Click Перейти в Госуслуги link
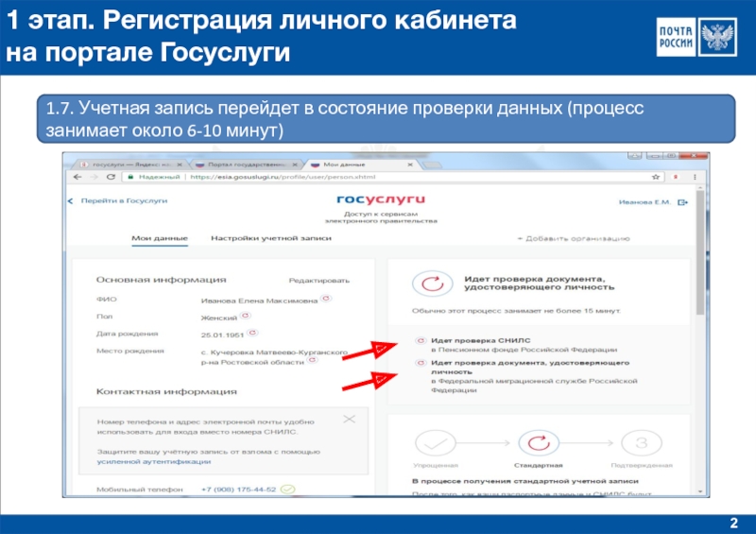This screenshot has height=534, width=756. click(124, 200)
